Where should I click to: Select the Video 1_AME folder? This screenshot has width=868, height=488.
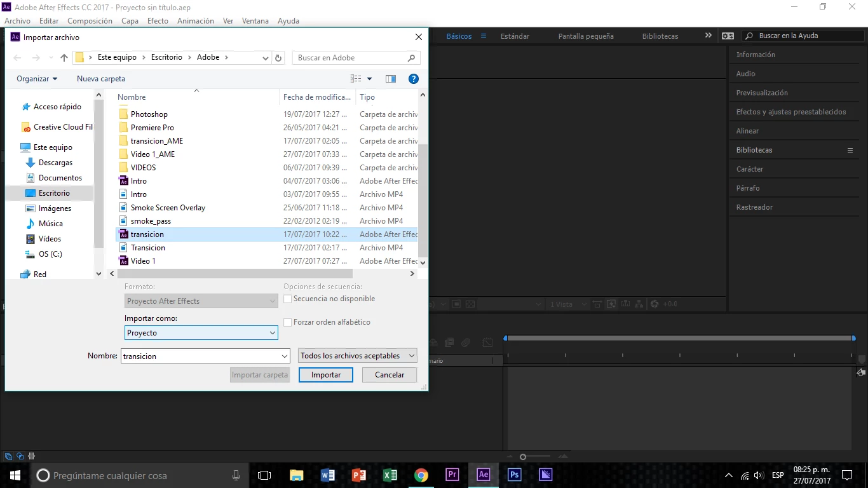[x=153, y=154]
